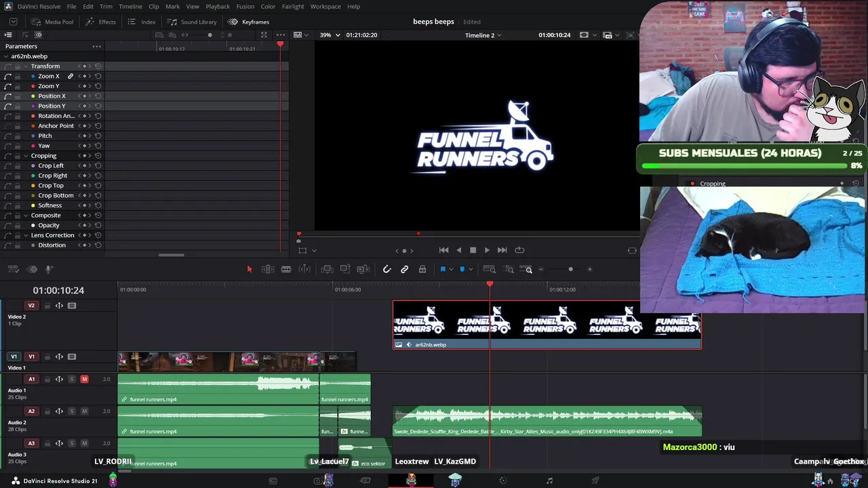Image resolution: width=868 pixels, height=488 pixels.
Task: Reset the Zoom X parameter
Action: point(98,77)
